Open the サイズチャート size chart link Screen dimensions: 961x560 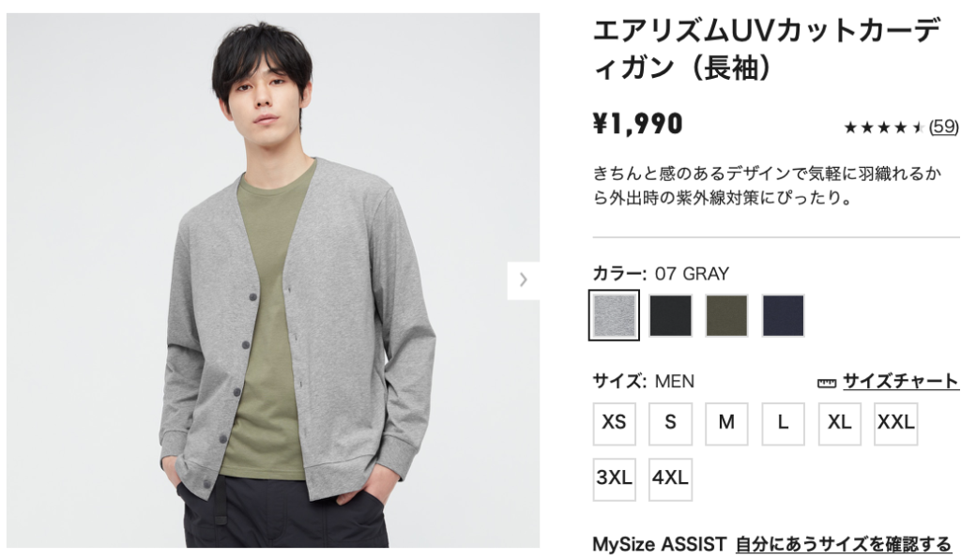point(900,381)
